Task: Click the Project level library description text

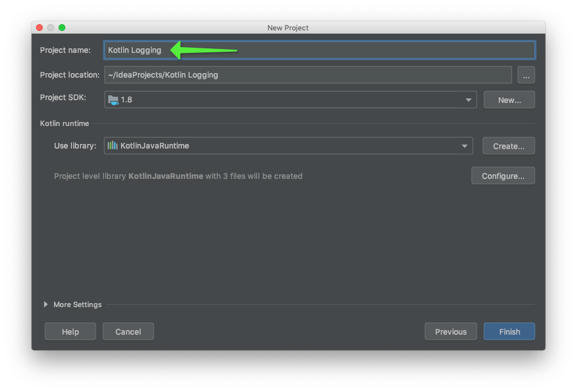Action: 178,176
